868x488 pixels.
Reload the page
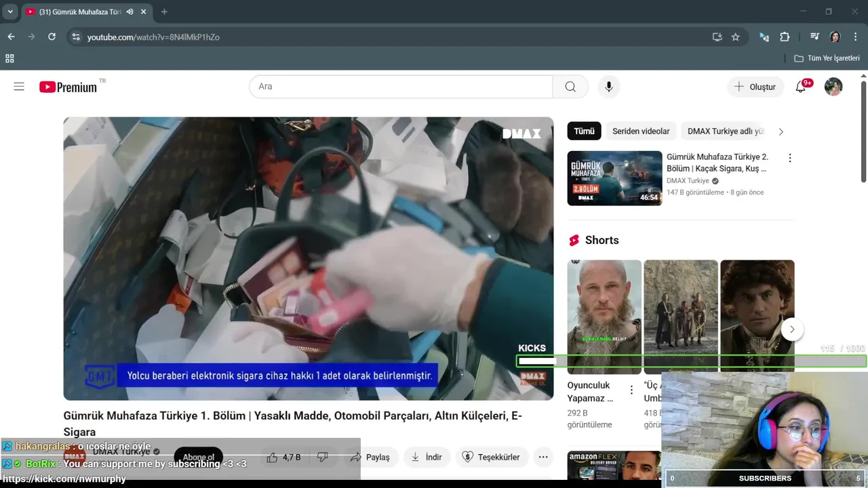pyautogui.click(x=52, y=37)
